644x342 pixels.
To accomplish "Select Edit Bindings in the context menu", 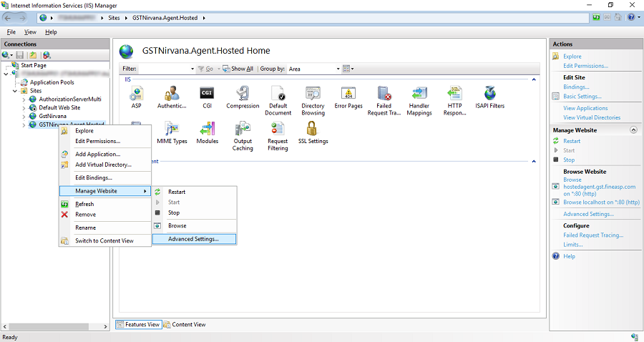I will tap(105, 177).
